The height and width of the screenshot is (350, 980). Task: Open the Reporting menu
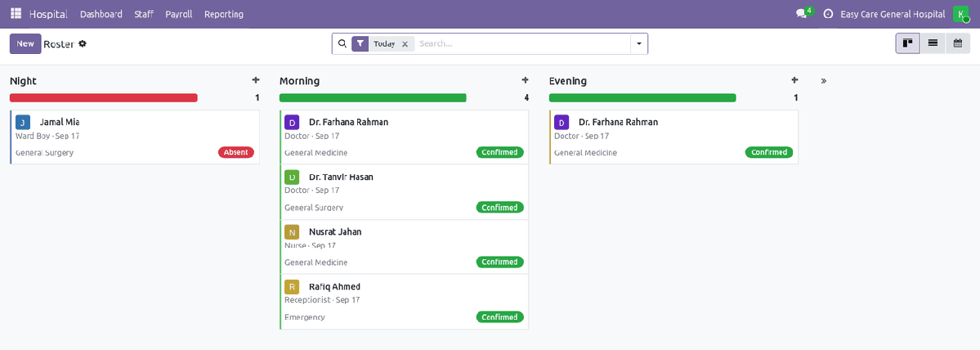click(x=224, y=14)
